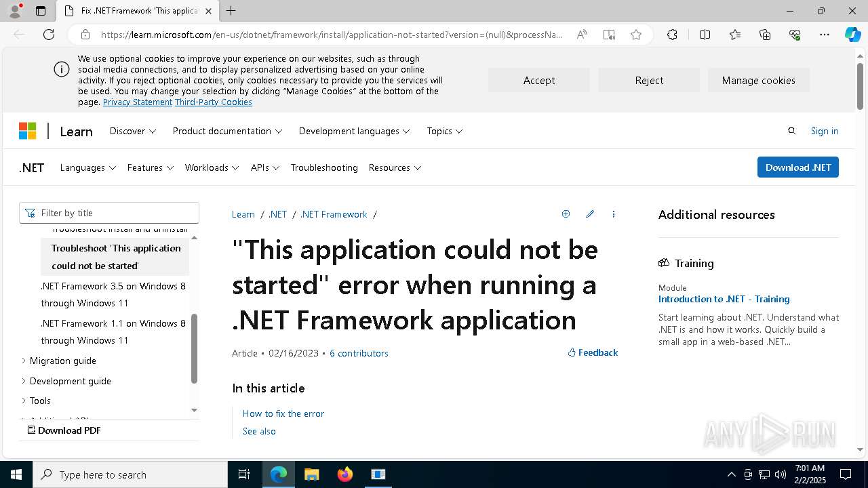
Task: Launch Firefox from taskbar
Action: click(x=344, y=474)
